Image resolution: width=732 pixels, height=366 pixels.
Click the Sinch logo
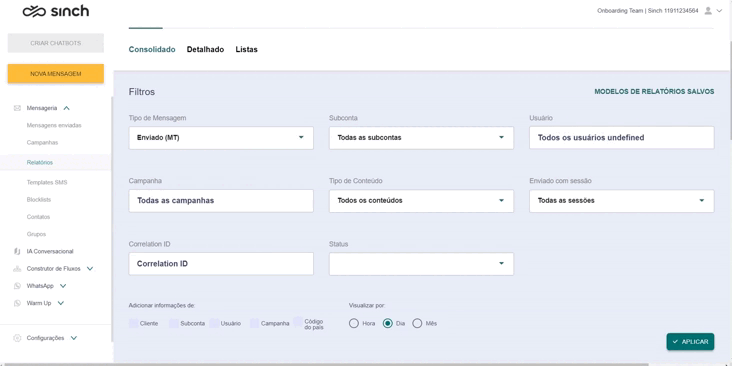click(56, 11)
